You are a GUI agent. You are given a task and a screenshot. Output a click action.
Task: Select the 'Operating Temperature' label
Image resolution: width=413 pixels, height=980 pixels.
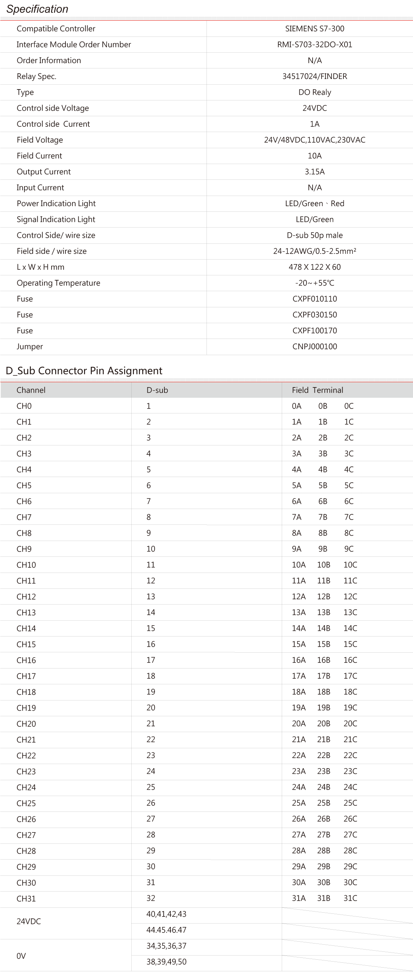pos(58,283)
